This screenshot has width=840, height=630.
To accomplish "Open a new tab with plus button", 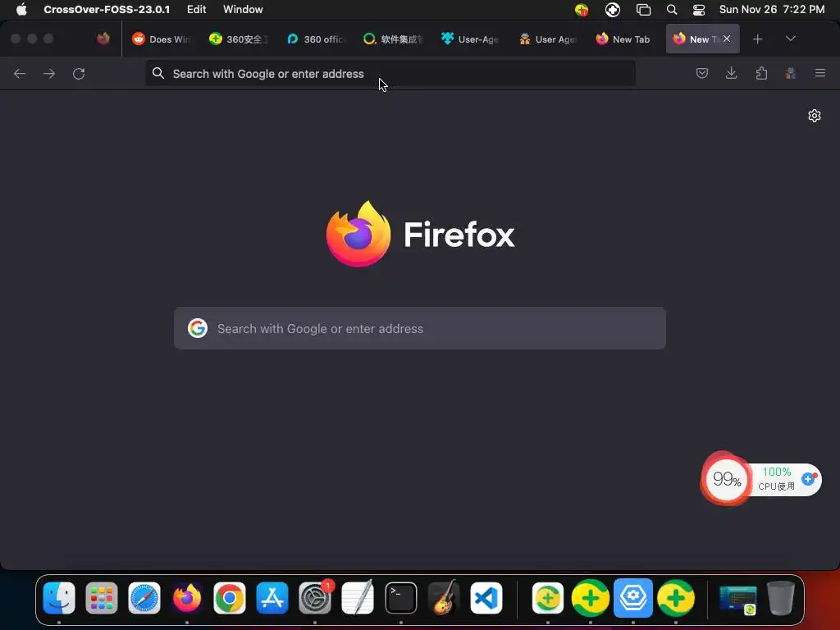I will tap(757, 39).
